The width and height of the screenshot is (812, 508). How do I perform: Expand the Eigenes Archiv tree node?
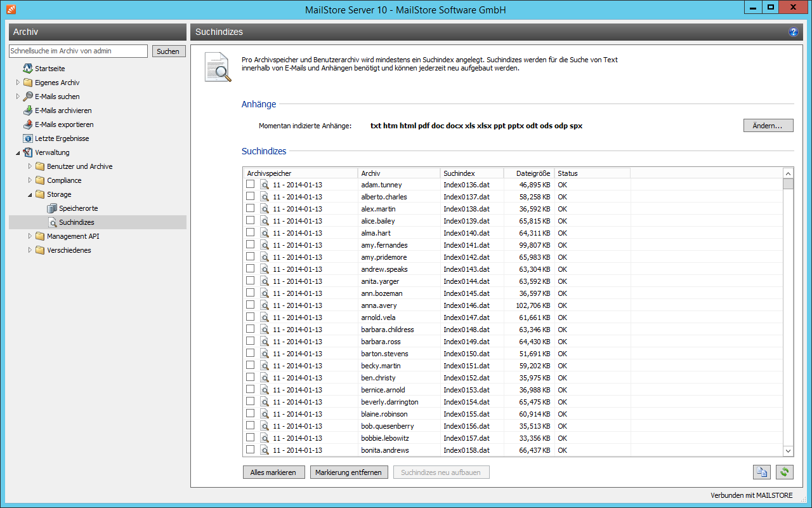click(x=18, y=83)
